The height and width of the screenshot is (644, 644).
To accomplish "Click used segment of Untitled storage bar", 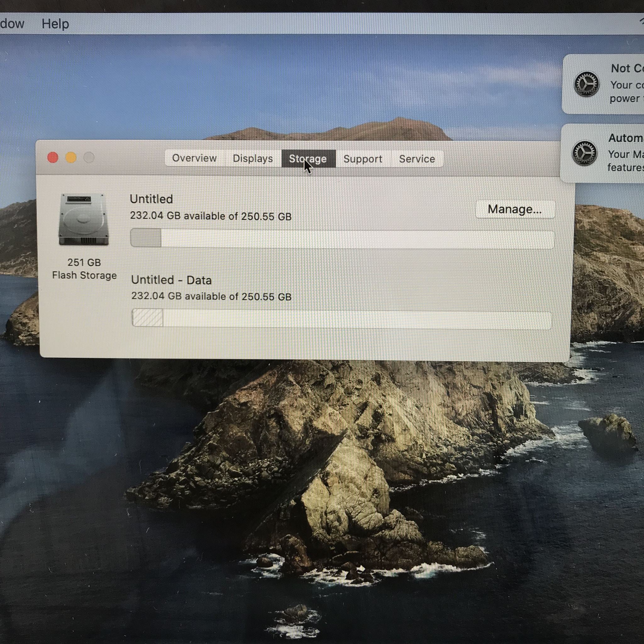I will [146, 238].
